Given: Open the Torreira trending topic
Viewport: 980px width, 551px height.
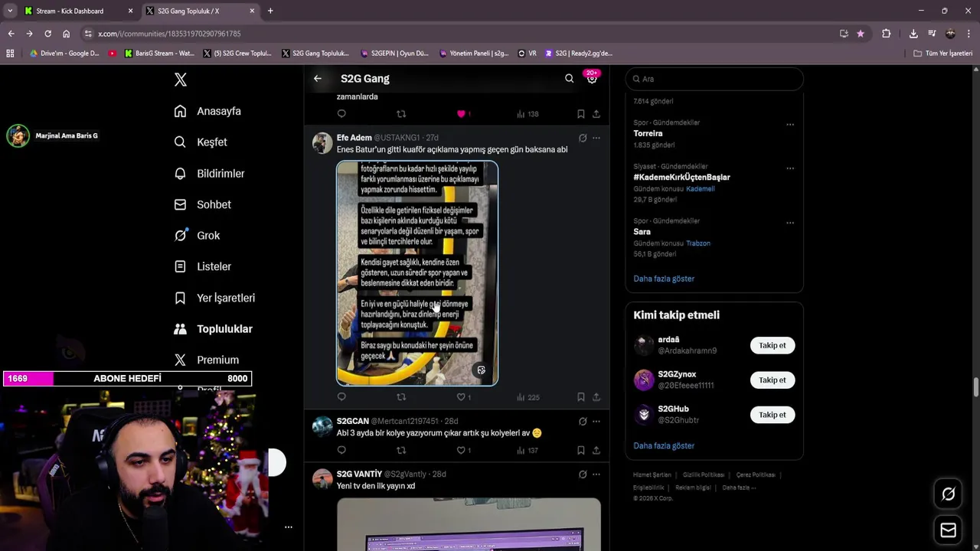Looking at the screenshot, I should [648, 133].
